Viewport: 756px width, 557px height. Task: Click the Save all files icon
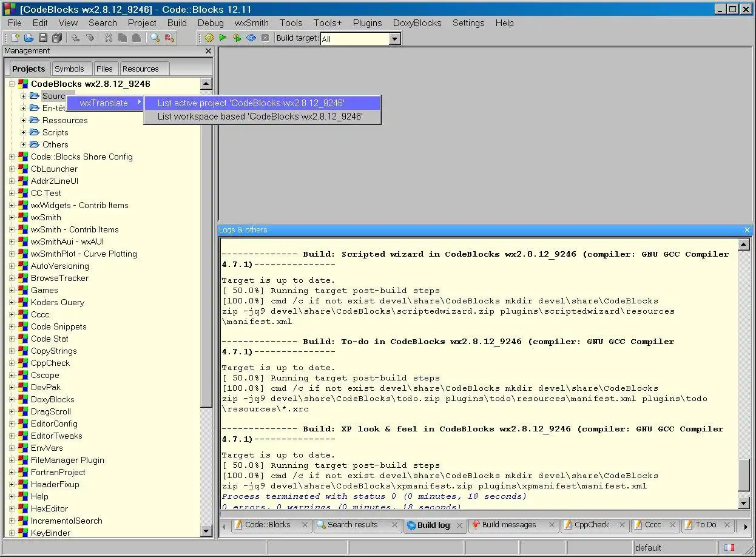[x=57, y=38]
